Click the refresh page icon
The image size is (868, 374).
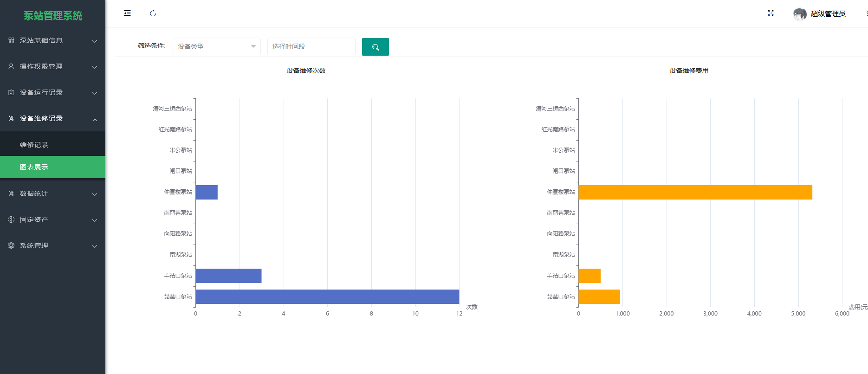tap(153, 13)
